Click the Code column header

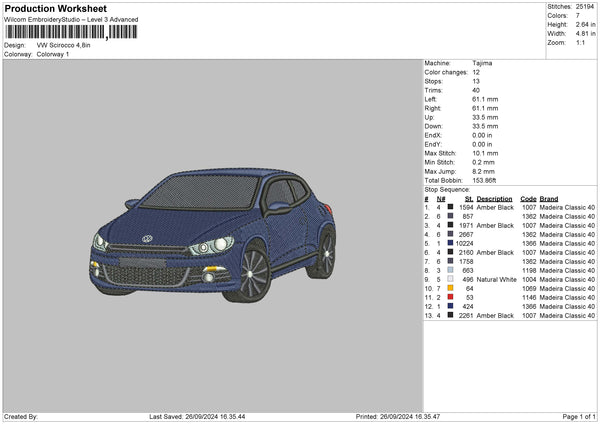(529, 198)
